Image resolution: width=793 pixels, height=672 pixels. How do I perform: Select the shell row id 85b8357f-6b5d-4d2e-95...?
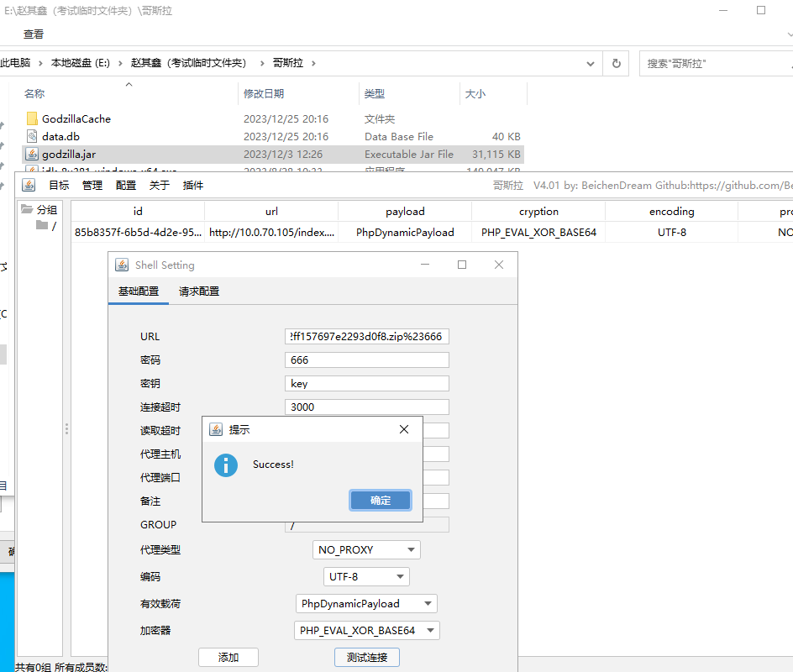coord(138,232)
